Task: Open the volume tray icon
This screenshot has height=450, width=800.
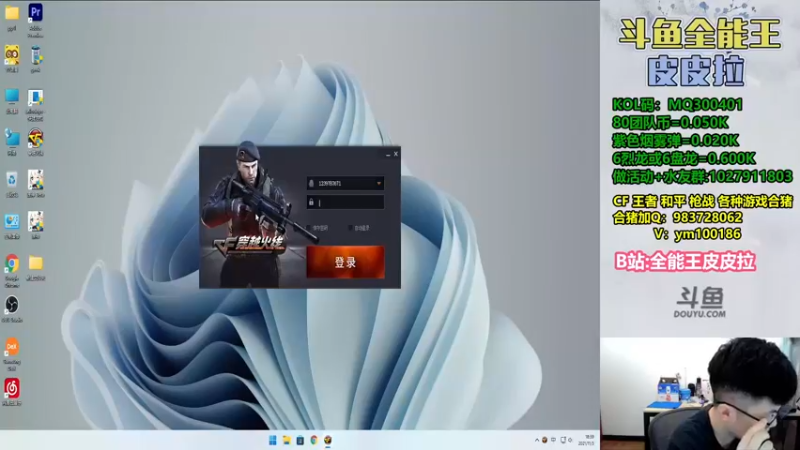Action: click(x=570, y=440)
